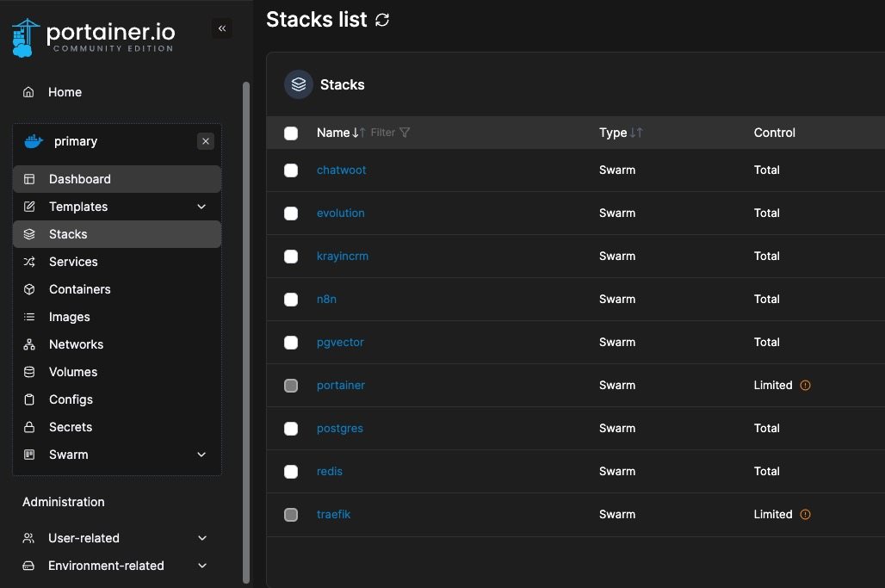This screenshot has width=885, height=588.
Task: Close the primary environment with X
Action: (206, 141)
